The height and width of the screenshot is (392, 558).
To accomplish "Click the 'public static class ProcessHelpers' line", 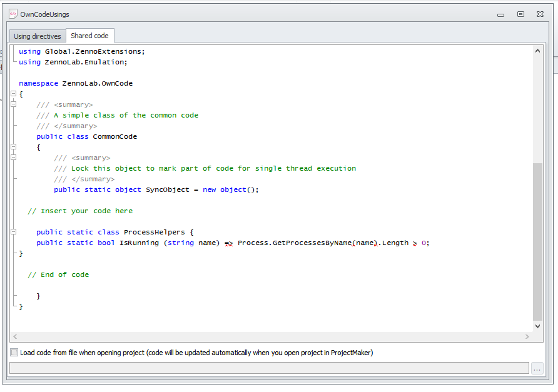I will [115, 233].
